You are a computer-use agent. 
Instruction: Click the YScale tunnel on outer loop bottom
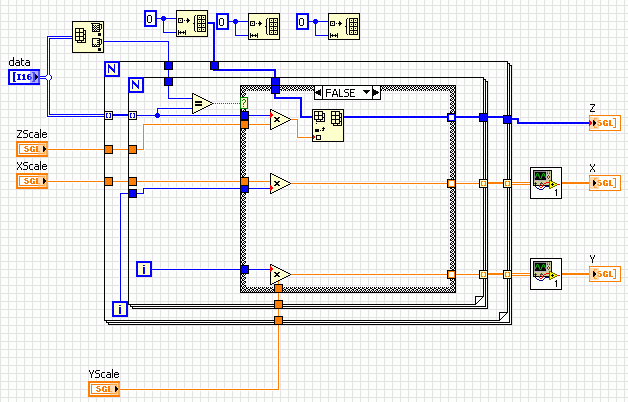[x=278, y=320]
